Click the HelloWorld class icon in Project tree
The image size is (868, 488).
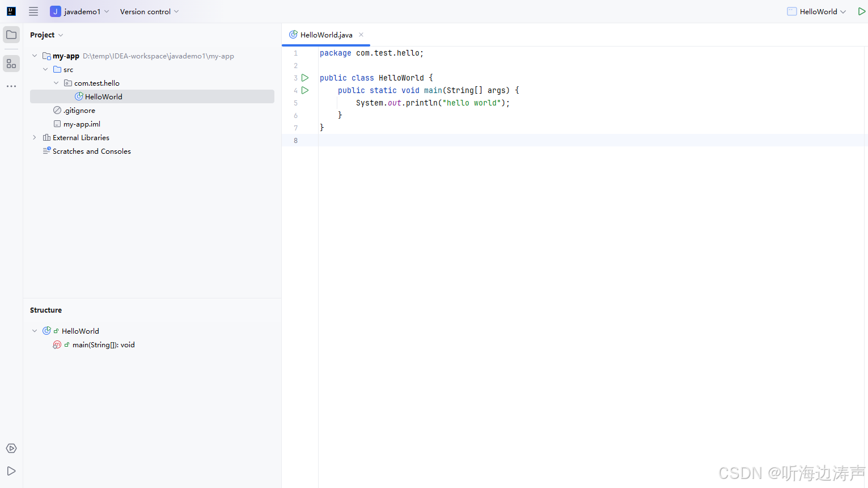click(x=79, y=96)
